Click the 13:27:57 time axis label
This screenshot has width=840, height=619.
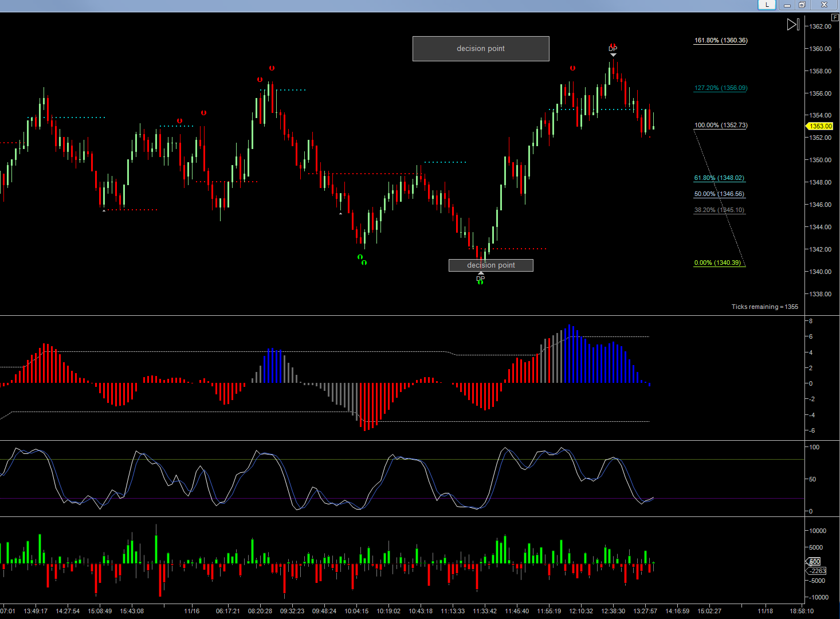tap(645, 611)
